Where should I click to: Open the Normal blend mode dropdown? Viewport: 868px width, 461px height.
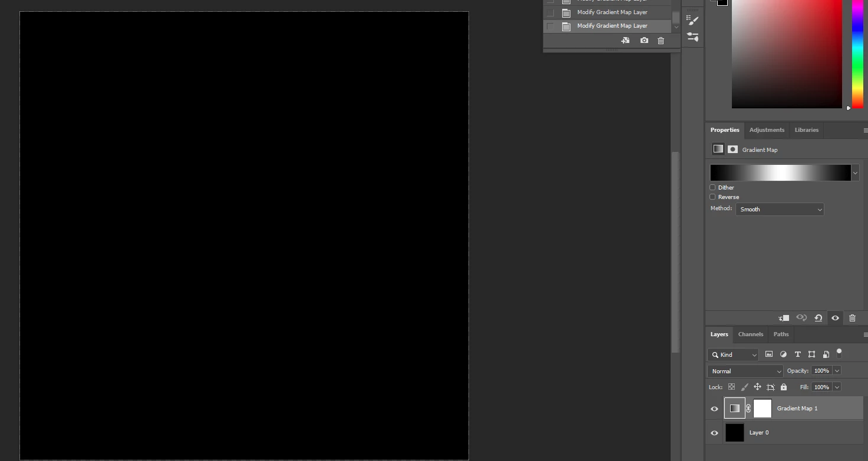coord(745,371)
